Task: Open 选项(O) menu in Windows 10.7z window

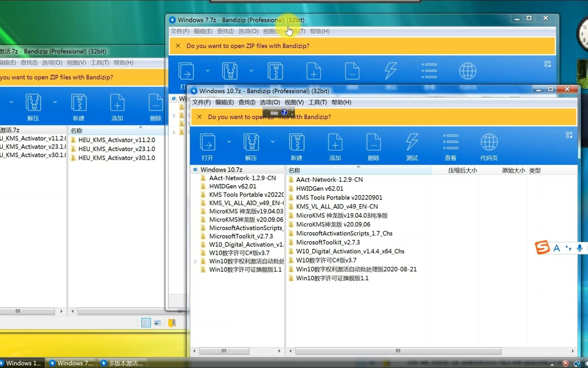Action: [x=270, y=102]
